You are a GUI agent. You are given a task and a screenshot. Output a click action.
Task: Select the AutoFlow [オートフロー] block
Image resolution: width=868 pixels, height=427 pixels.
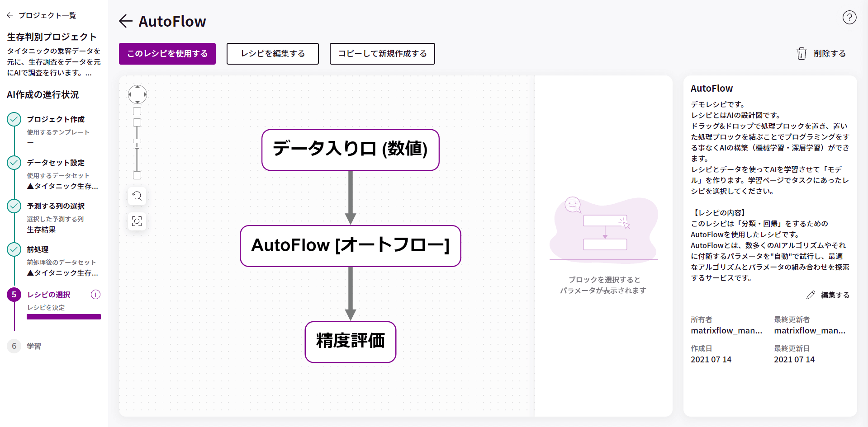[x=351, y=246]
